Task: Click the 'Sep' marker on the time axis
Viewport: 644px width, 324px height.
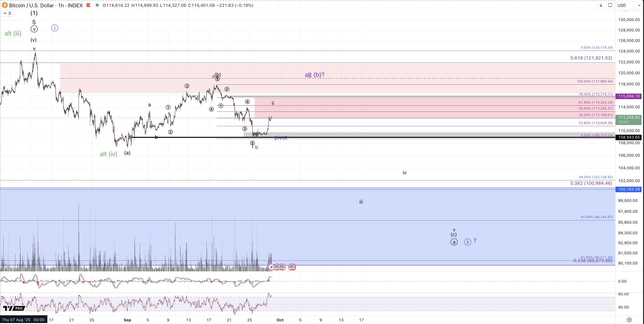Action: click(127, 320)
